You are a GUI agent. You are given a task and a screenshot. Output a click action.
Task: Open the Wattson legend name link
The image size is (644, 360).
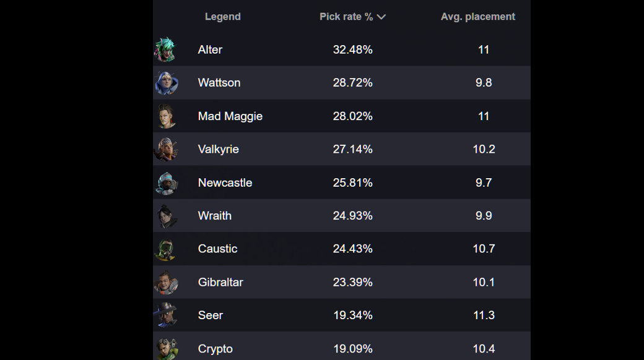coord(219,83)
